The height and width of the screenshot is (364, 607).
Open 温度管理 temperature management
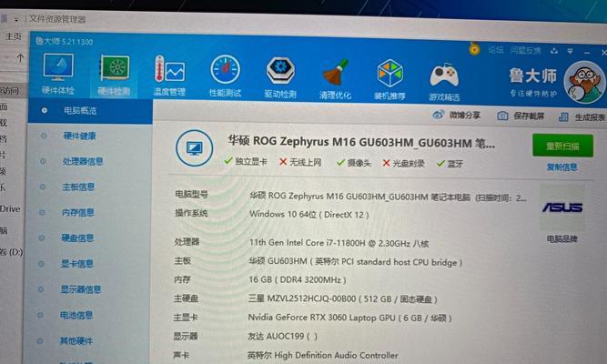[169, 76]
